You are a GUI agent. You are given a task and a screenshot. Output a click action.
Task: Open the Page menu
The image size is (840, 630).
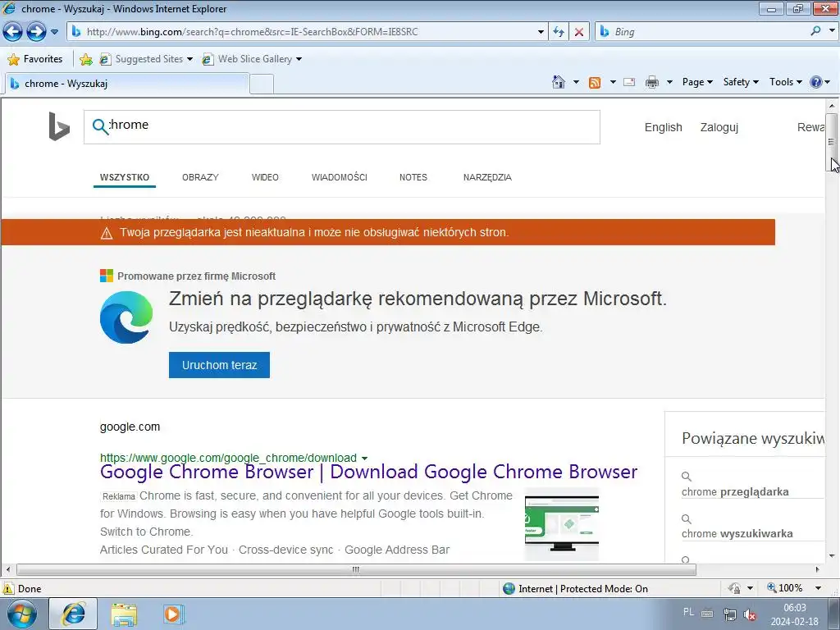point(697,82)
